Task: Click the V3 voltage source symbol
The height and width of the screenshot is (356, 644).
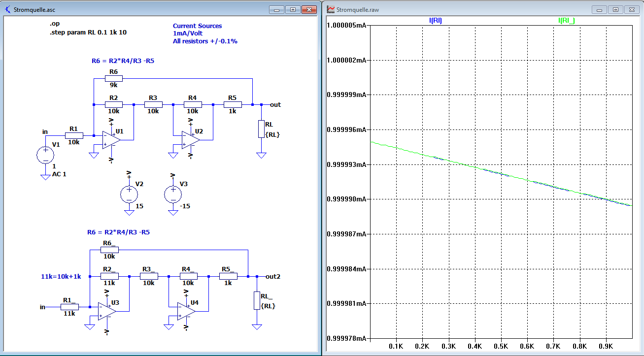Action: [173, 194]
